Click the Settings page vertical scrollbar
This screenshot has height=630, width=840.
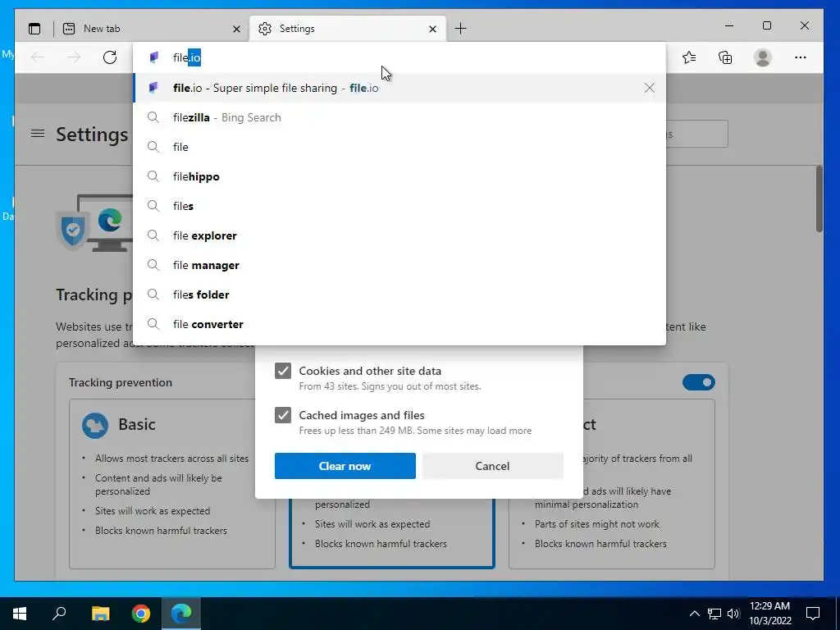pos(819,199)
